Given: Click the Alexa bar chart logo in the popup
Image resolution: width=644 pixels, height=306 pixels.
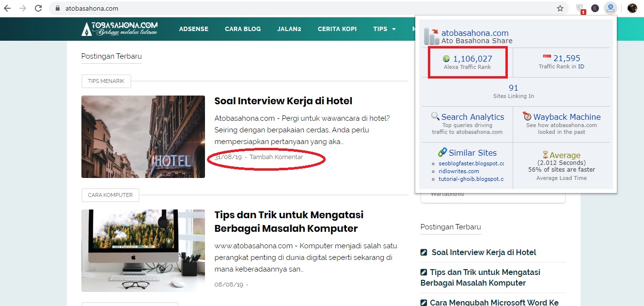Looking at the screenshot, I should (x=431, y=36).
